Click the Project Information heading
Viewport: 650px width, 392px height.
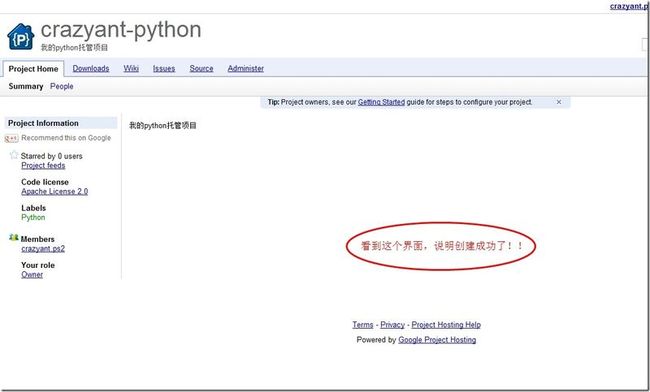61,123
